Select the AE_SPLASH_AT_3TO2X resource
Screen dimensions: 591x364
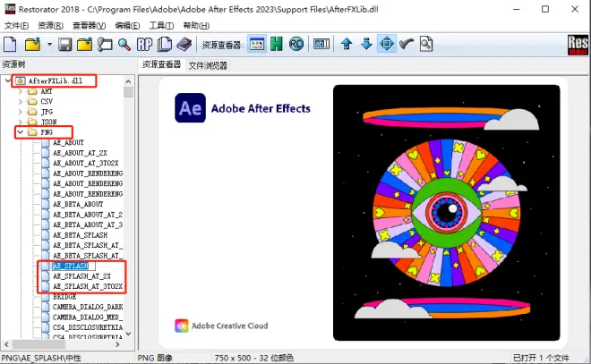tap(88, 286)
